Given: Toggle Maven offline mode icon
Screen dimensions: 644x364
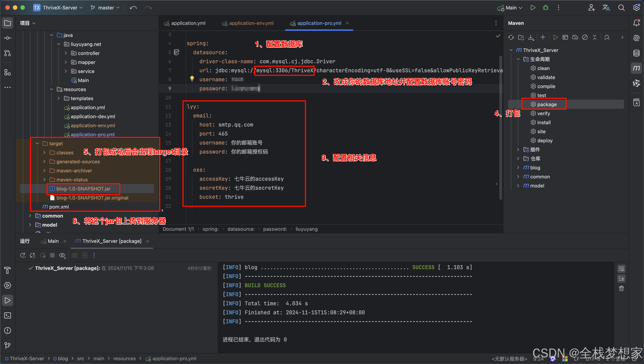Looking at the screenshot, I should coord(575,37).
